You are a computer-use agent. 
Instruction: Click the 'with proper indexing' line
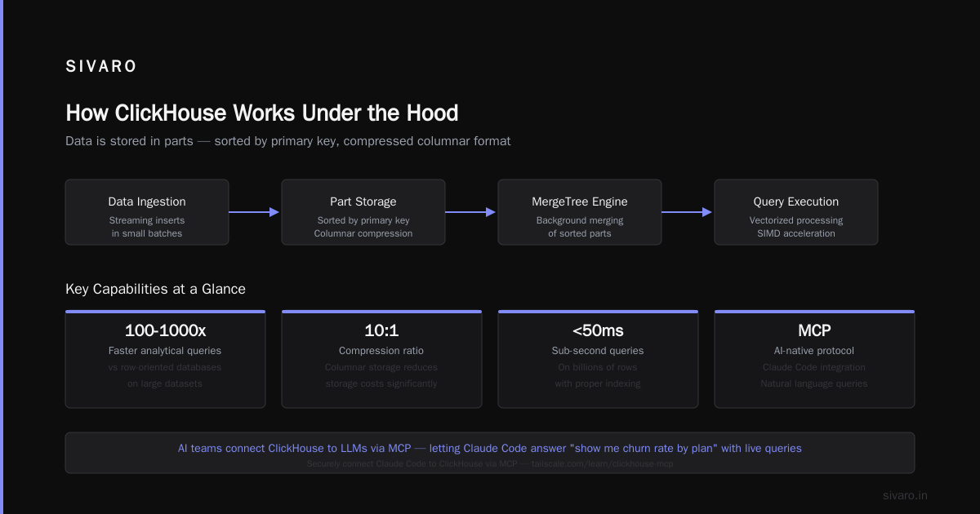pos(598,383)
